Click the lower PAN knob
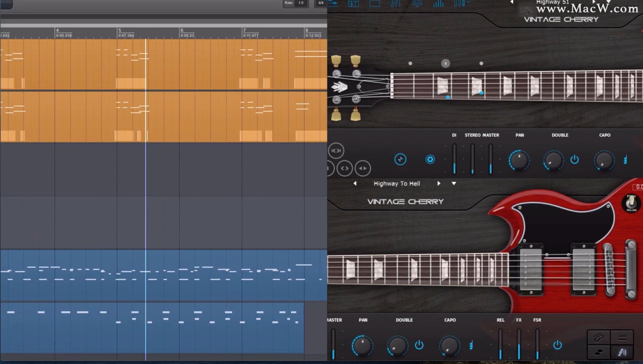The height and width of the screenshot is (364, 643). click(362, 346)
